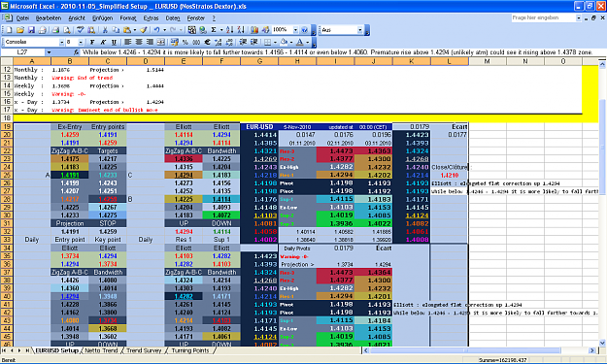Click the Paste clipboard icon
Image resolution: width=607 pixels, height=364 pixels.
[x=126, y=30]
